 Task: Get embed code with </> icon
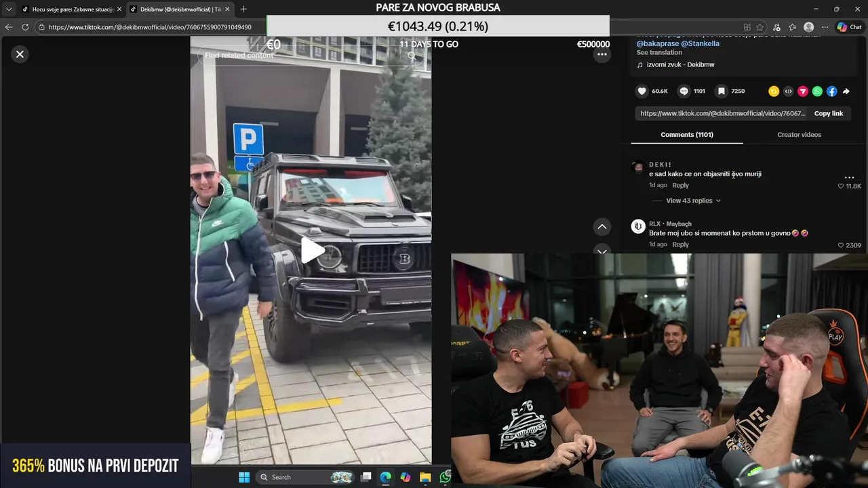pos(788,91)
